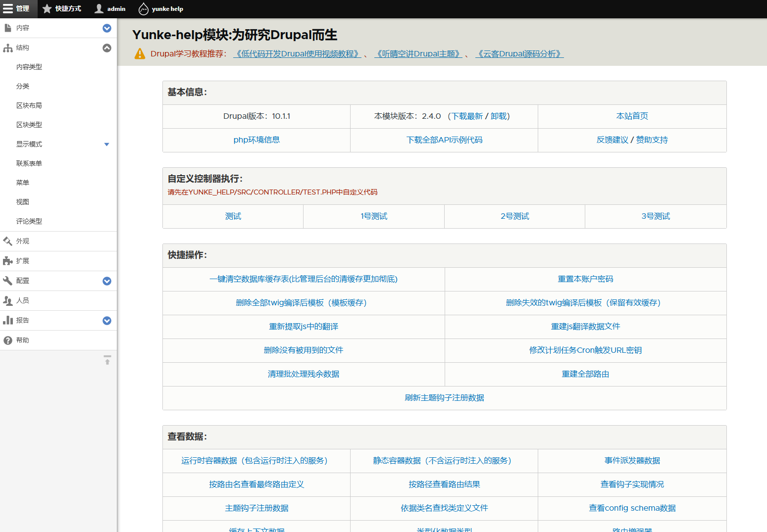Run the 2号测试 link
Image resolution: width=767 pixels, height=532 pixels.
[x=514, y=216]
